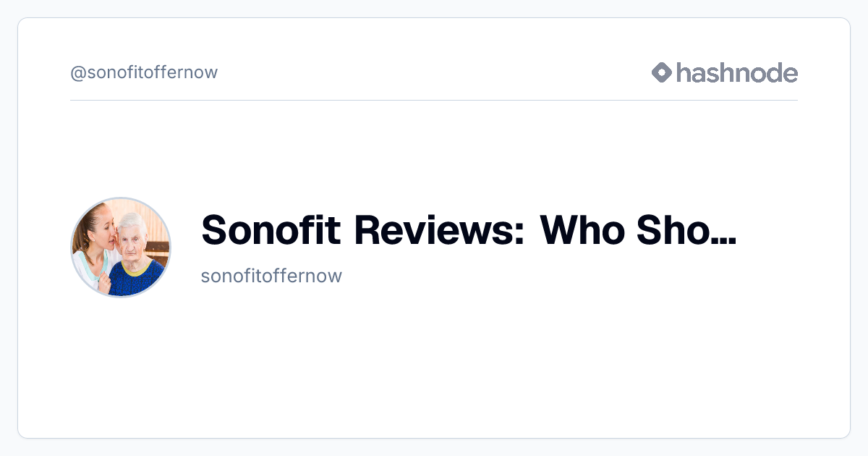The width and height of the screenshot is (868, 456).
Task: Click the colon after "Reviews"
Action: pyautogui.click(x=519, y=235)
